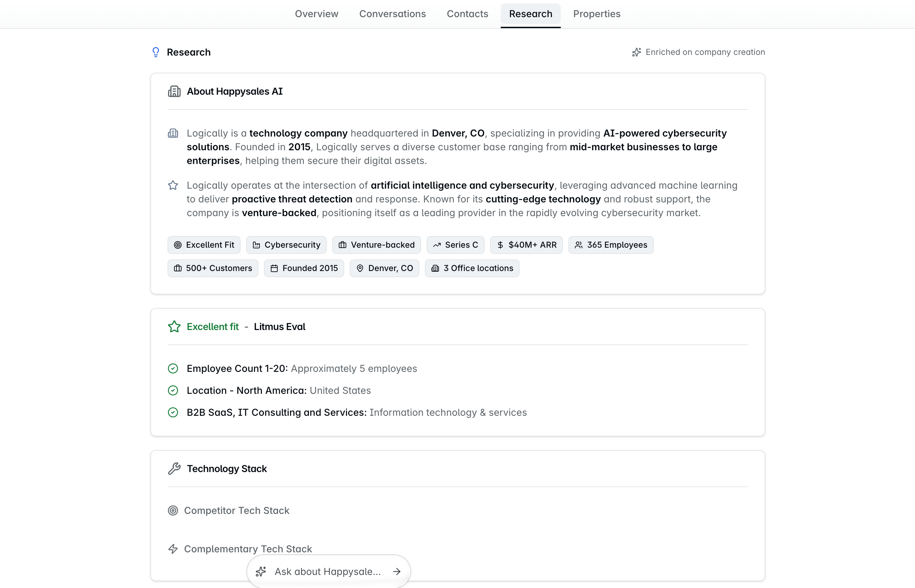This screenshot has height=588, width=915.
Task: Open the Overview tab
Action: 316,14
